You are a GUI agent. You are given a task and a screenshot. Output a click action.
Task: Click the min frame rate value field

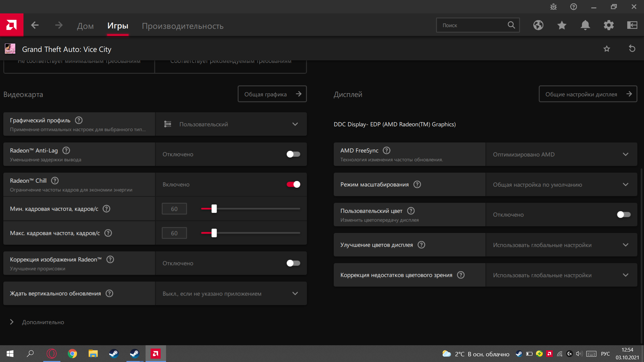point(174,209)
